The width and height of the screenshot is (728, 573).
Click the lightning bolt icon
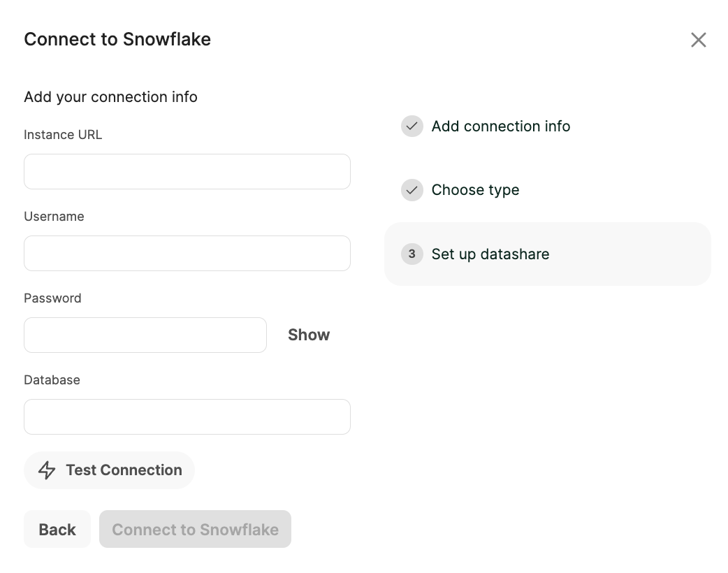47,470
